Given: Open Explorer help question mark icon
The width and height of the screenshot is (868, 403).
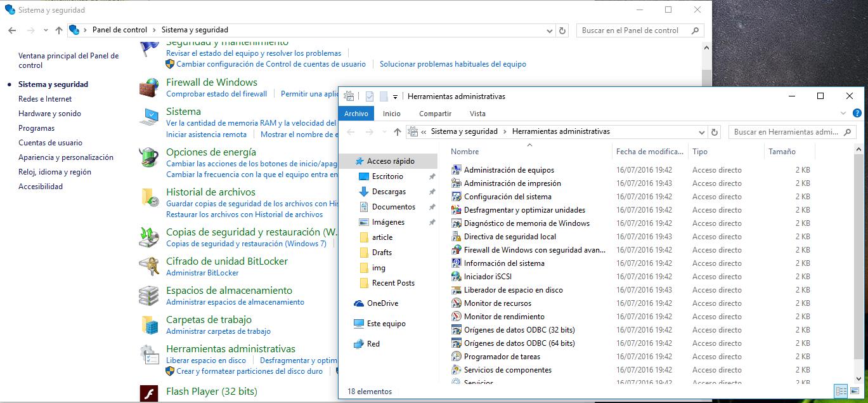Looking at the screenshot, I should pos(857,114).
